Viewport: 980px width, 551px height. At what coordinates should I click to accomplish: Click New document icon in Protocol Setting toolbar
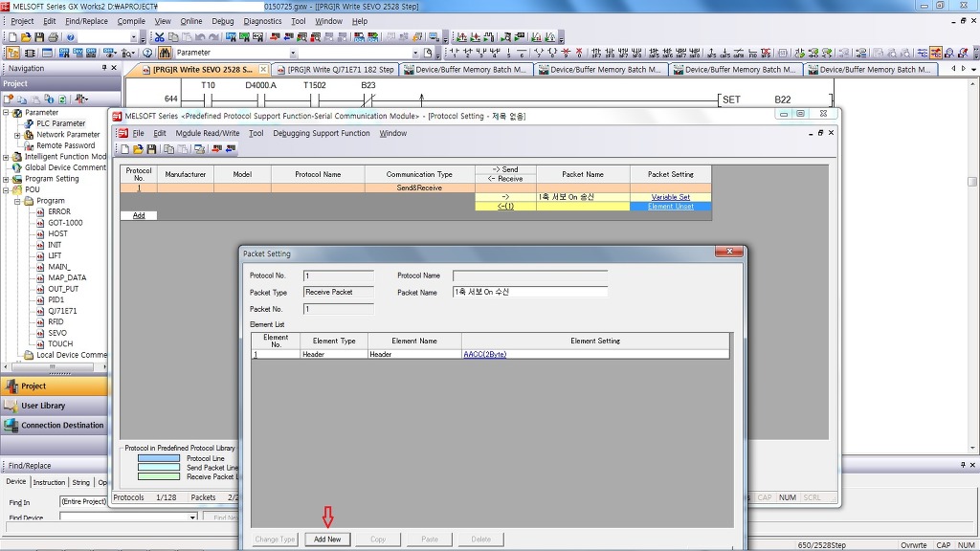[124, 149]
